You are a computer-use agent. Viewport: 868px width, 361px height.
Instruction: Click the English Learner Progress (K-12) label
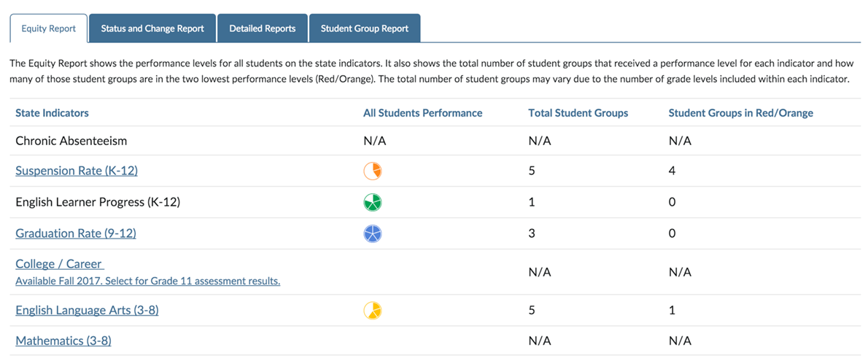98,202
